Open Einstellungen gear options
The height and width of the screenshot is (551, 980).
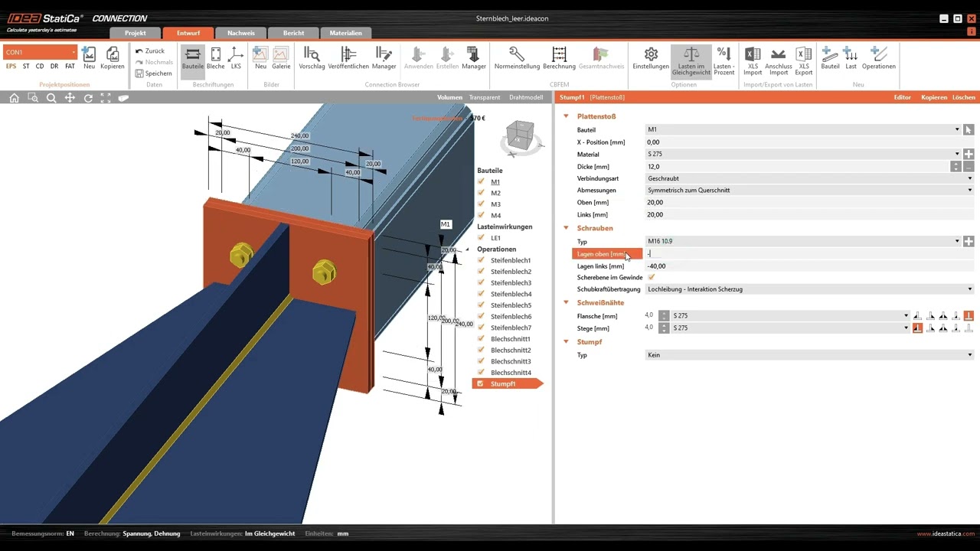click(x=651, y=57)
